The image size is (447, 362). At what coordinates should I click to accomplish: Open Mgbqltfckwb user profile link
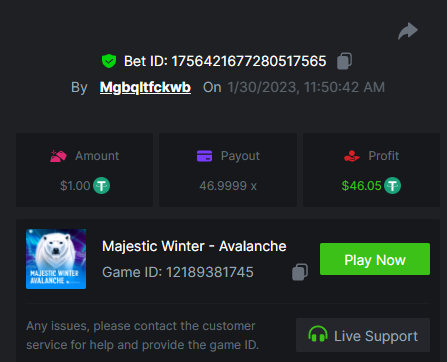(x=145, y=87)
